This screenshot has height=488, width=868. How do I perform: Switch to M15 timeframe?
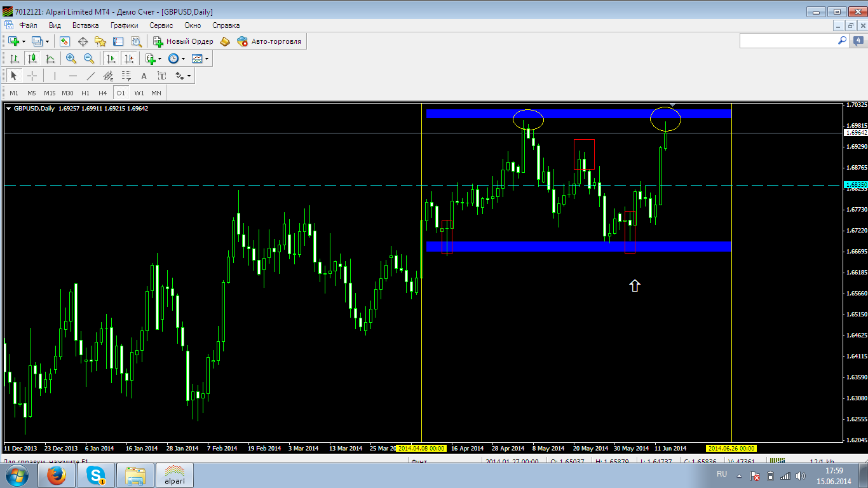click(x=50, y=93)
